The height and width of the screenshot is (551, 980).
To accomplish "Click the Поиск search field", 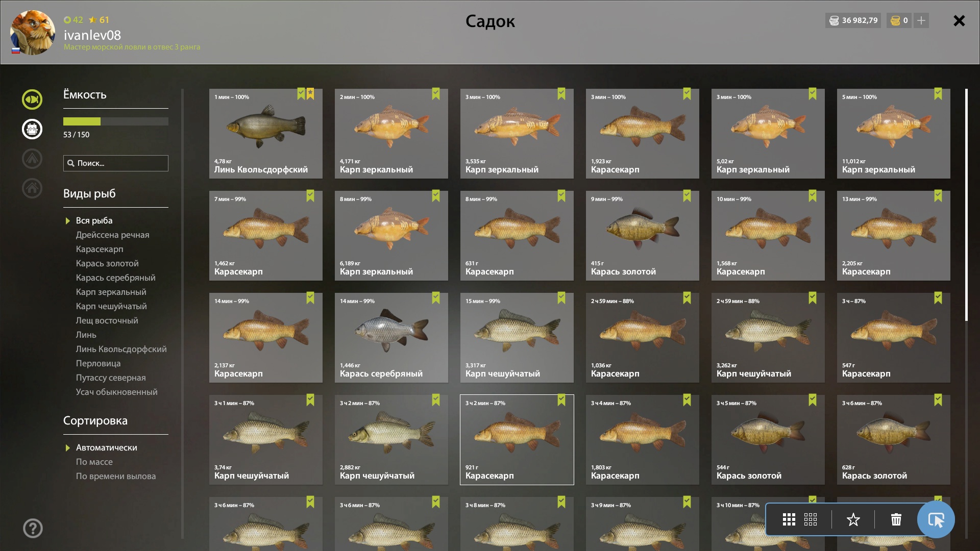I will point(116,163).
